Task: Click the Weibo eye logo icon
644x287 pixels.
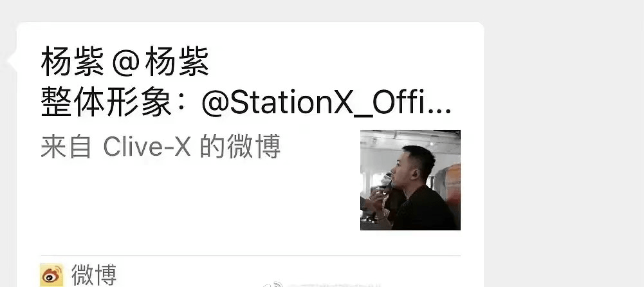Action: [x=51, y=275]
